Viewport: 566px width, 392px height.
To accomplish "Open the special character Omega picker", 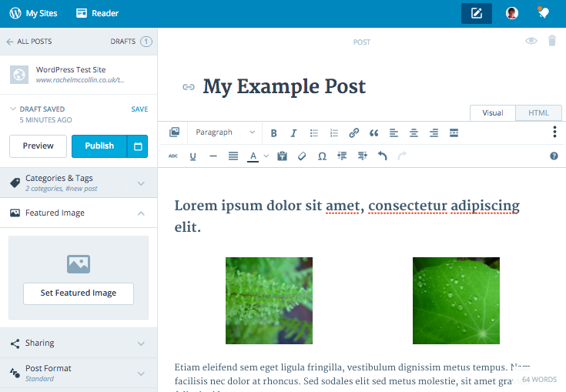I will pos(322,156).
